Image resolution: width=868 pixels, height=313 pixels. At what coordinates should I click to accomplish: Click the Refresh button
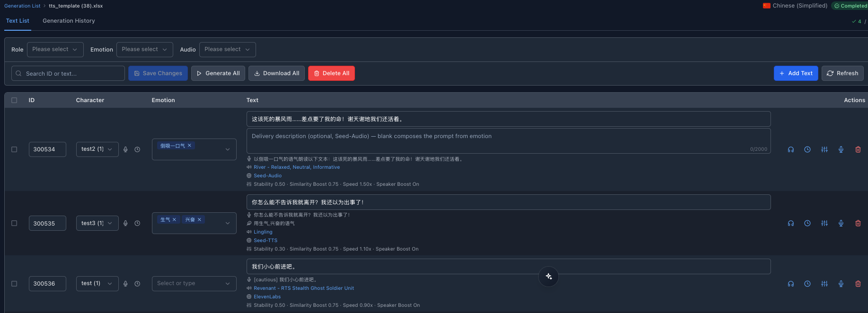[842, 73]
